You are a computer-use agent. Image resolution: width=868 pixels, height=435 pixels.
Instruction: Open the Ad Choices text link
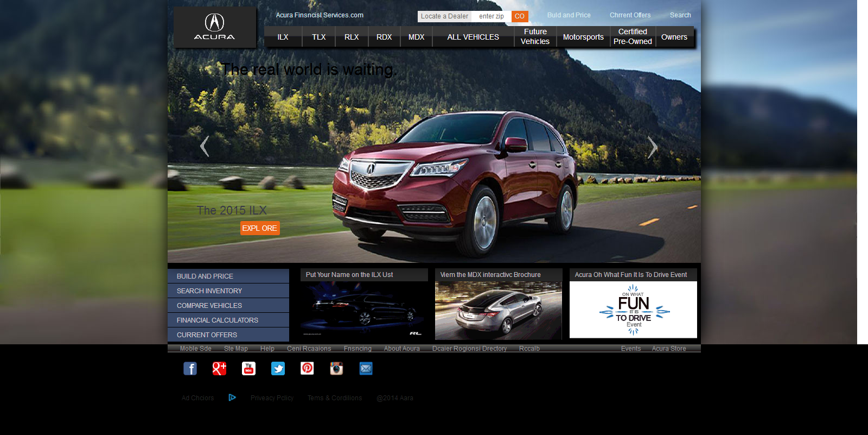(198, 398)
